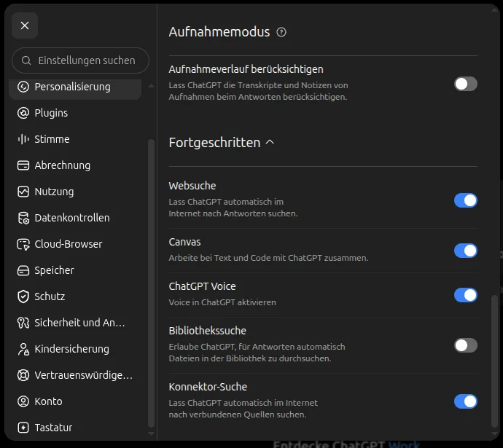Enable Aufnahmeverlauf berücksichtigen toggle
The width and height of the screenshot is (503, 448).
point(466,84)
